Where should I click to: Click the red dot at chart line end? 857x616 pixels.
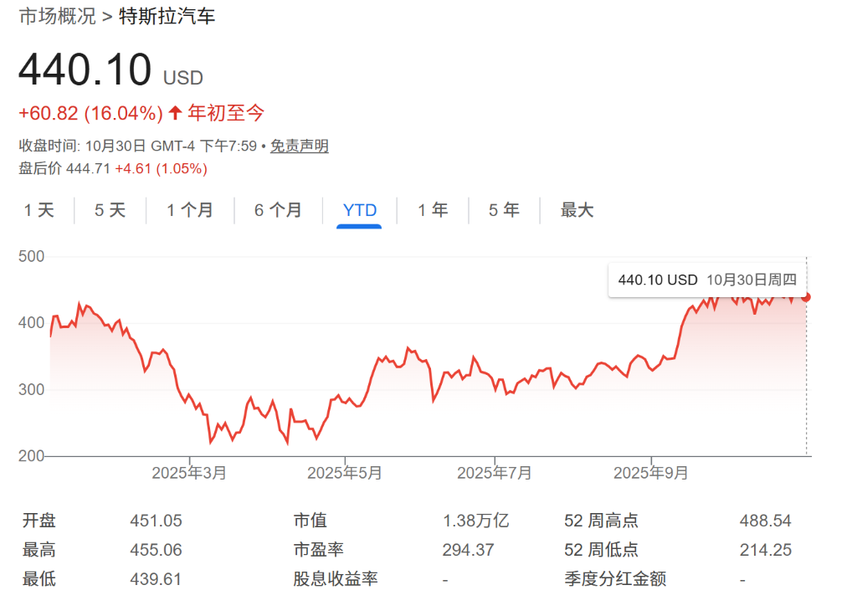[x=806, y=296]
